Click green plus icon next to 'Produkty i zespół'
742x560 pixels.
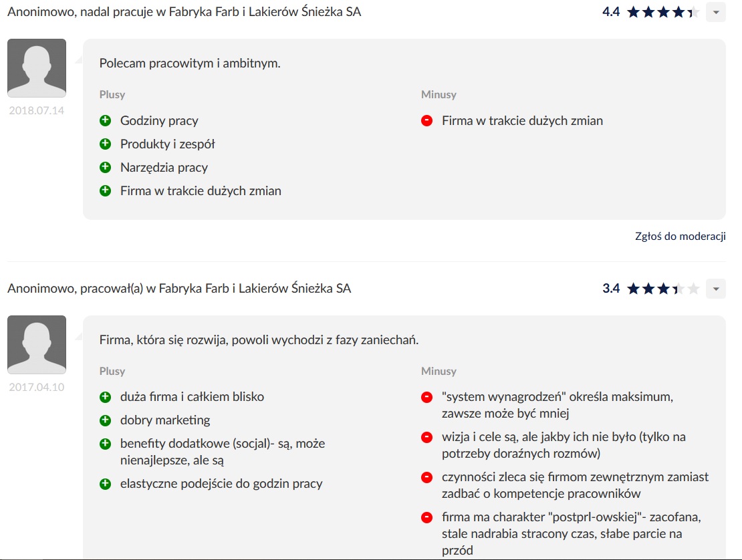click(105, 144)
